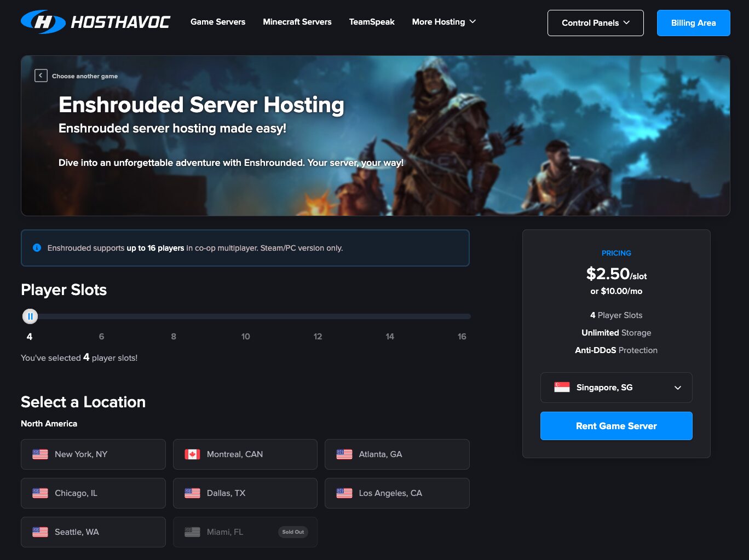Click the Player Slots heading
The image size is (749, 560).
(x=64, y=290)
